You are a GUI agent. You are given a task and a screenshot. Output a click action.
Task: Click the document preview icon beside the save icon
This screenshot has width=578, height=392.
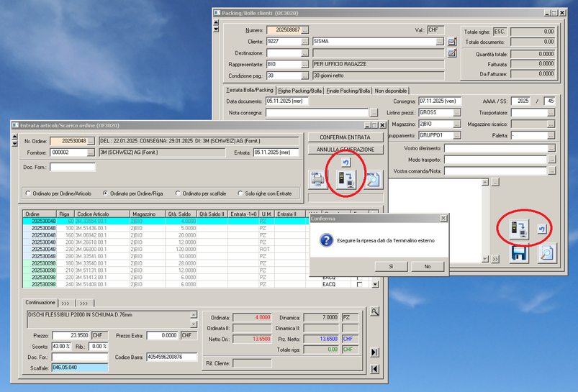546,252
